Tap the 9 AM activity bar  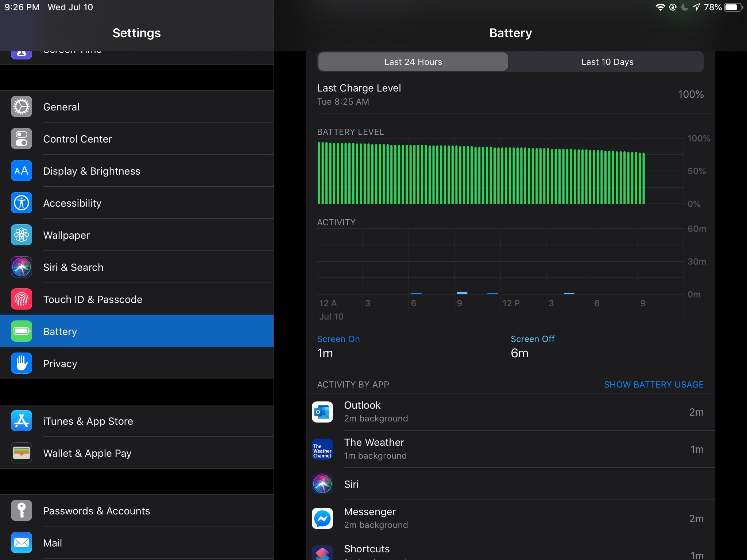click(x=462, y=293)
